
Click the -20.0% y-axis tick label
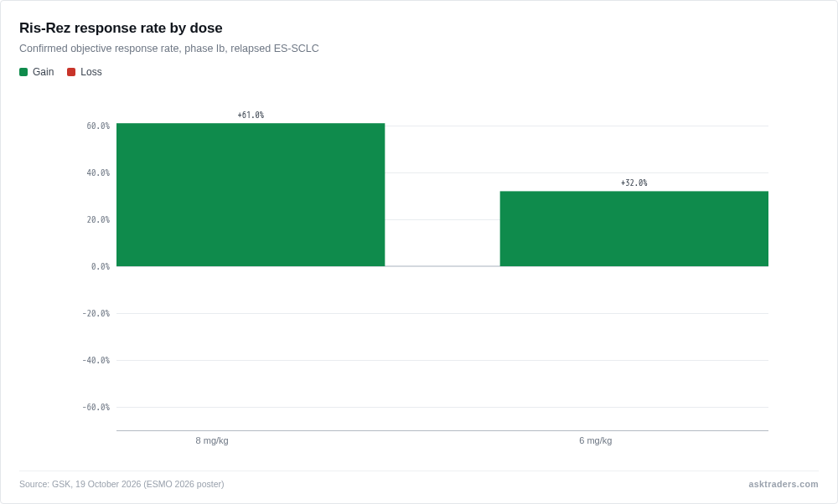click(96, 313)
